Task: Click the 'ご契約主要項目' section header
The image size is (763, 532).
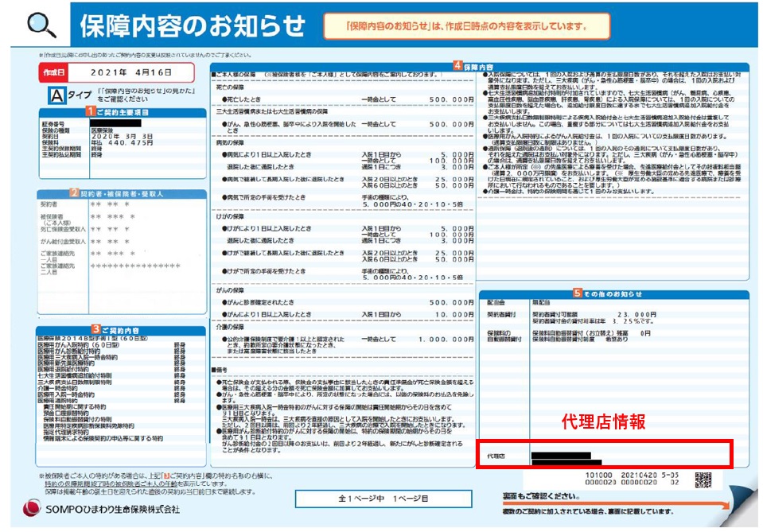Action: pos(123,112)
